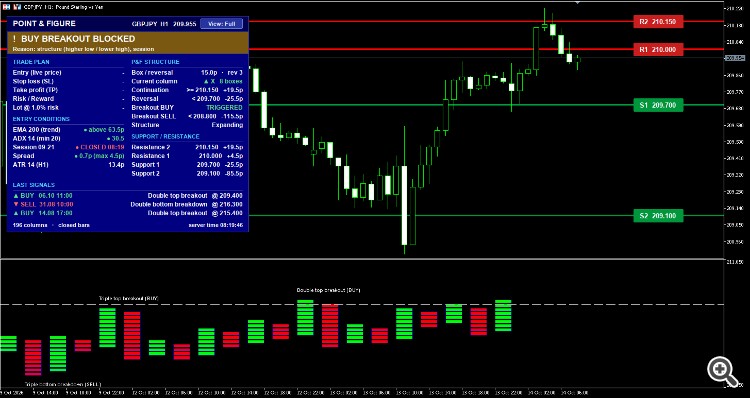Click the Continuation >= 210.150 row
Viewport: 750px width, 398px height.
click(187, 90)
